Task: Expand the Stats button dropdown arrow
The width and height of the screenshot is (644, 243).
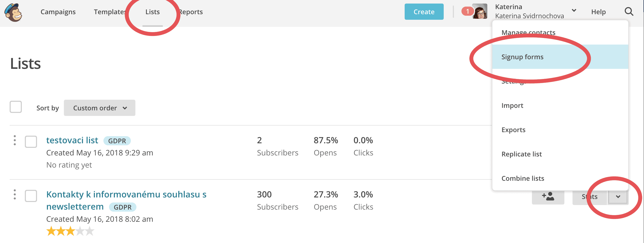Action: click(618, 197)
